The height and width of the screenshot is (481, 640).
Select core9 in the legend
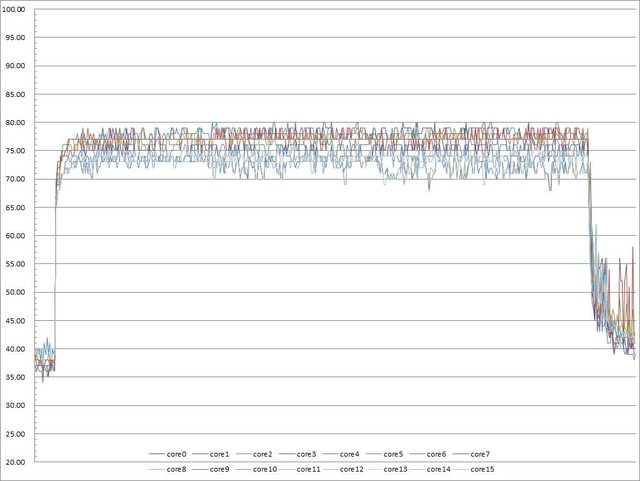pos(220,468)
